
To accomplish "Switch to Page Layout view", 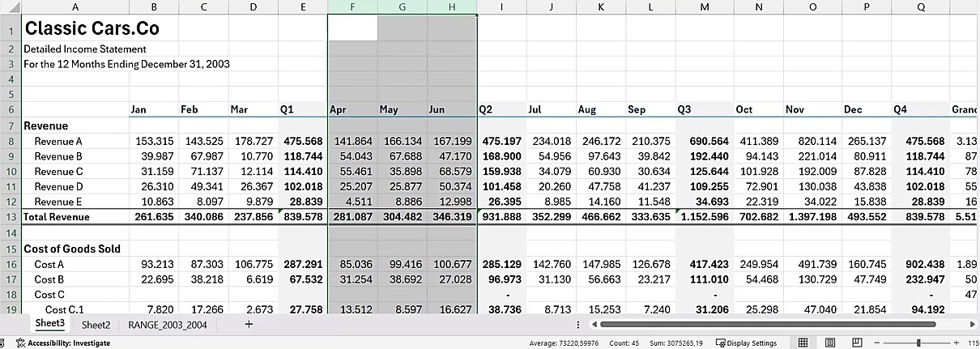I will [829, 343].
